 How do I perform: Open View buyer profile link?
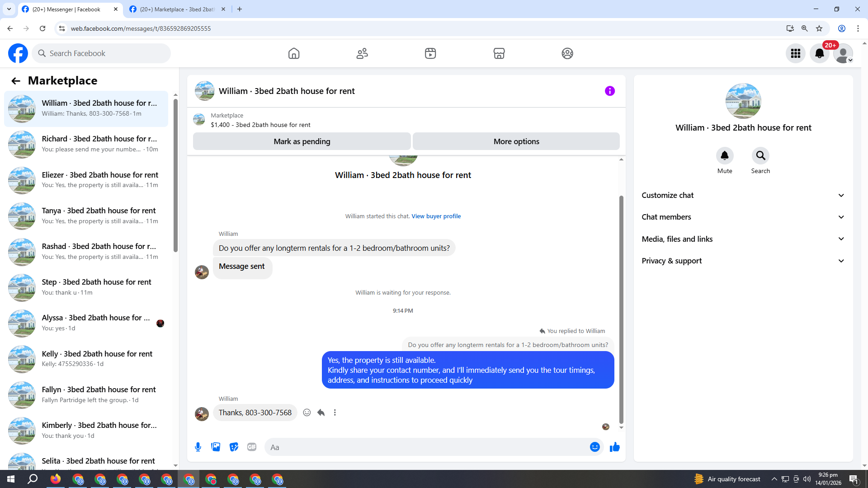(436, 216)
